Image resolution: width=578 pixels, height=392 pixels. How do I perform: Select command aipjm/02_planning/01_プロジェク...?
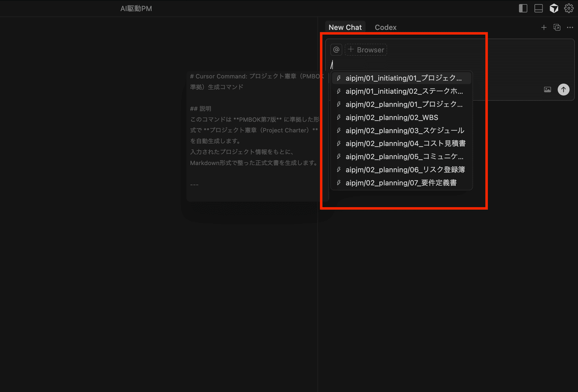pos(402,104)
